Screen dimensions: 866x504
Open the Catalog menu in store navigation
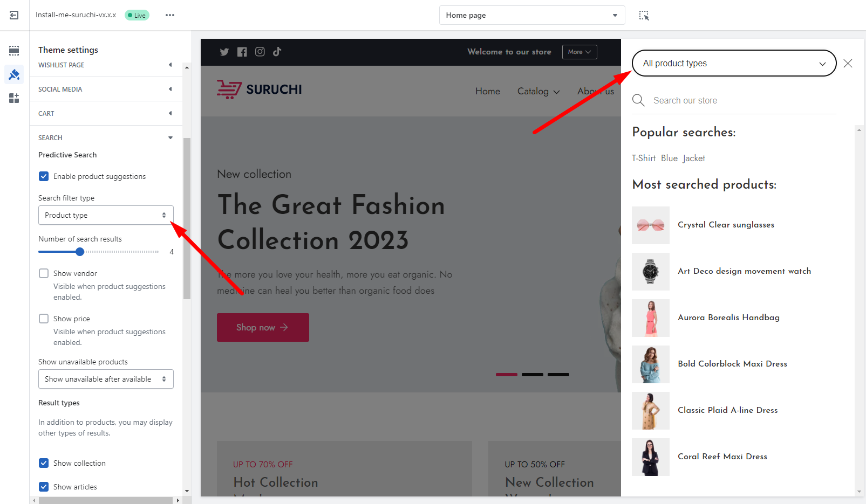538,92
